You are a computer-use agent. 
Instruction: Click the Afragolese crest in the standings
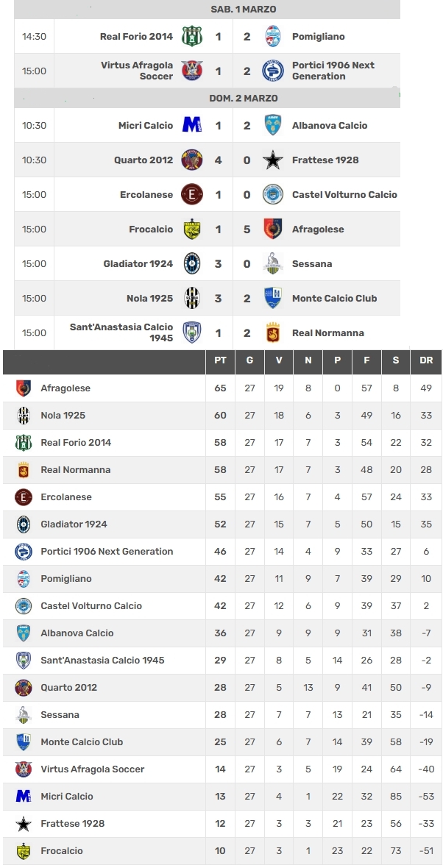(24, 388)
